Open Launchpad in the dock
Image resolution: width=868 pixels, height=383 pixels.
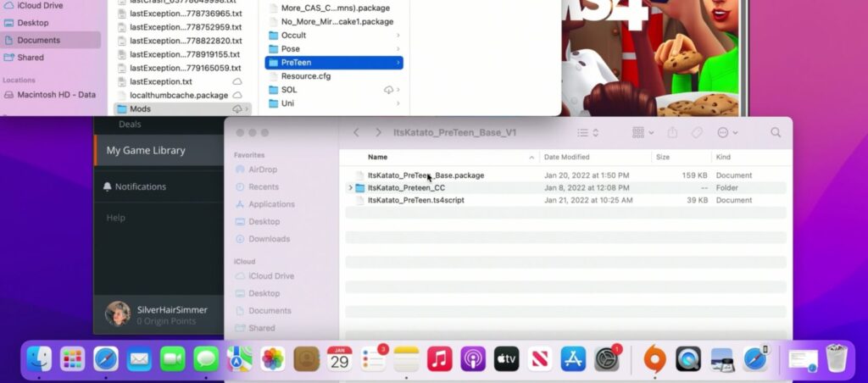tap(73, 360)
